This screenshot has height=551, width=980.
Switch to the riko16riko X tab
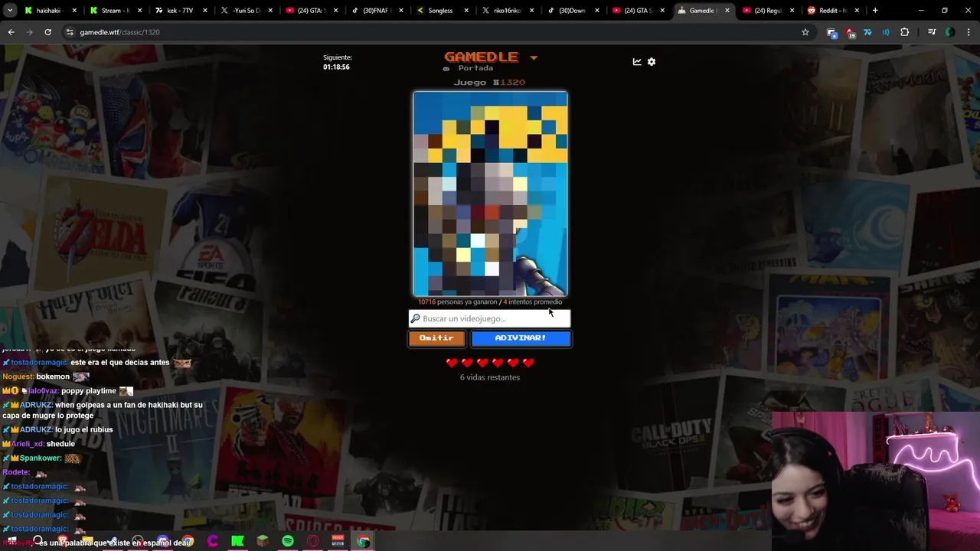(508, 11)
